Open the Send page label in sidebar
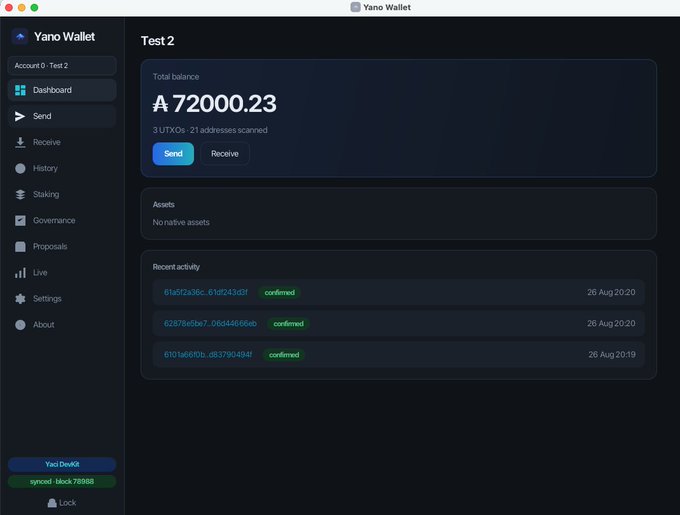680x515 pixels. (x=42, y=116)
